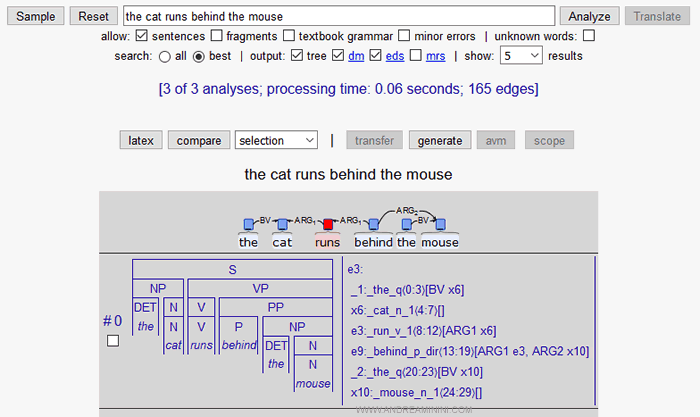Click the blue node above 'cat'
700x417 pixels.
[x=282, y=224]
